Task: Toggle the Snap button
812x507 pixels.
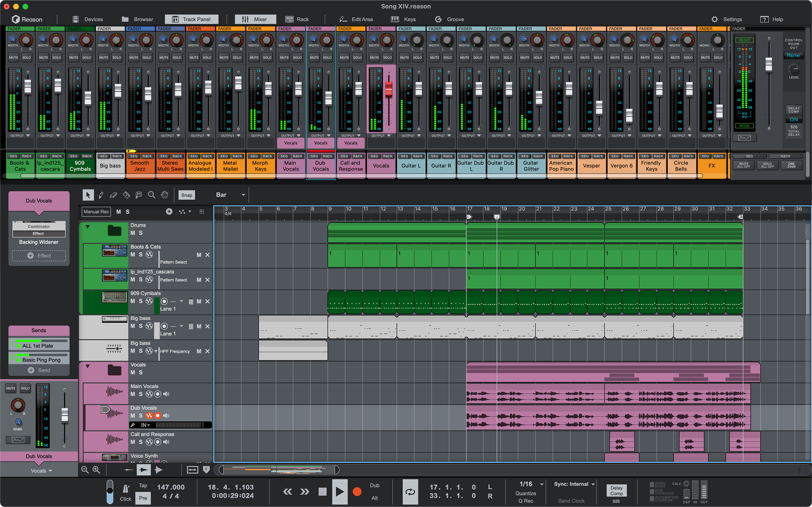Action: [x=187, y=195]
